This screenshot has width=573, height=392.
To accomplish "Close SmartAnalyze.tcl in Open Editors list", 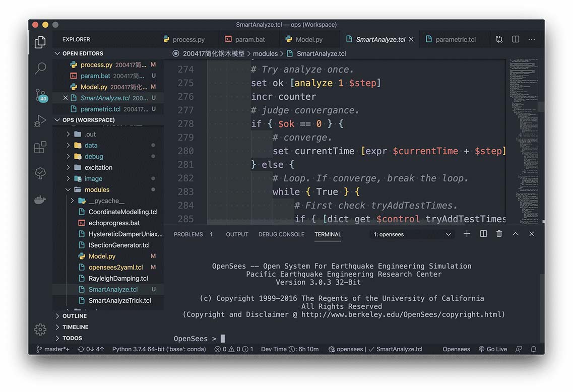I will [x=66, y=98].
